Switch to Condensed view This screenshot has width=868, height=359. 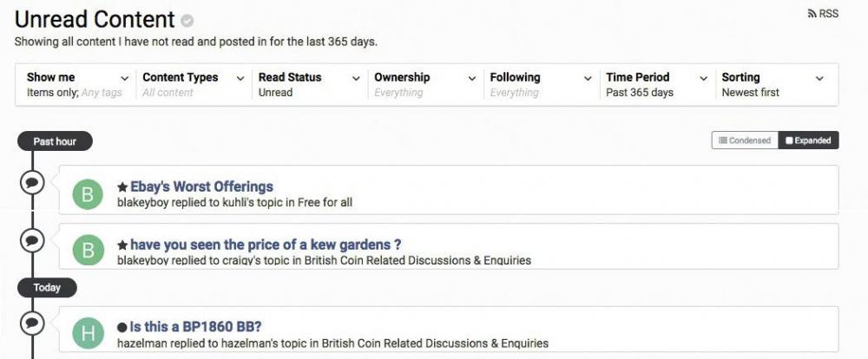tap(745, 140)
